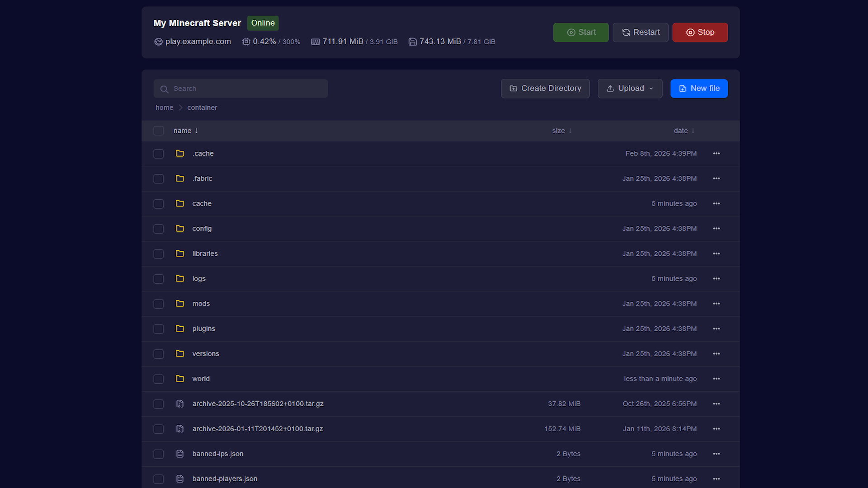Open banned-players.json file name

pos(225,479)
